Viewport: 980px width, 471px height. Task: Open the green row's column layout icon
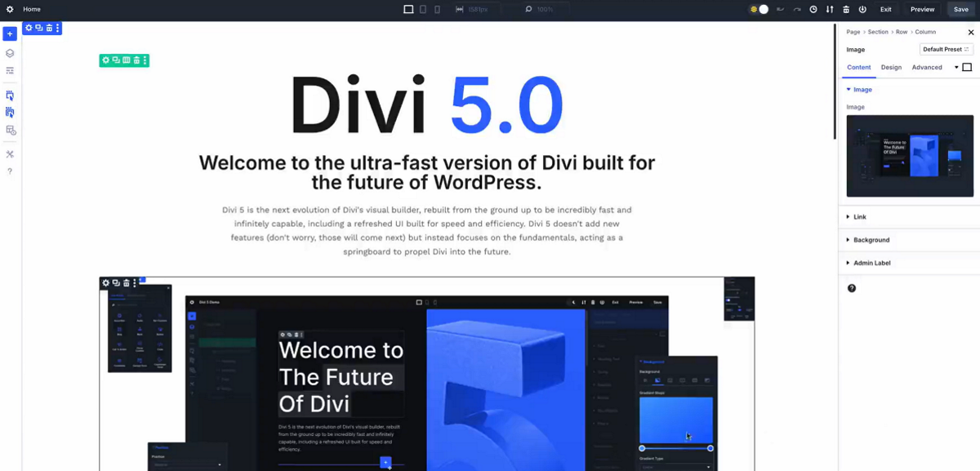126,60
